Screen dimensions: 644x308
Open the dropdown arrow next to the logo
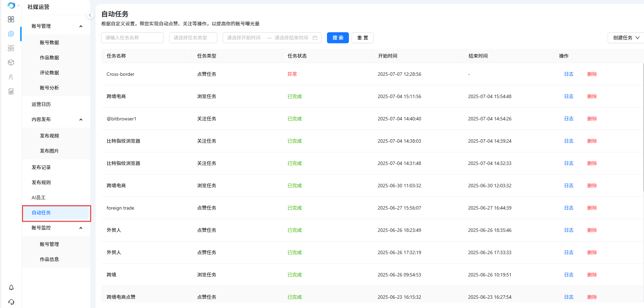click(19, 5)
